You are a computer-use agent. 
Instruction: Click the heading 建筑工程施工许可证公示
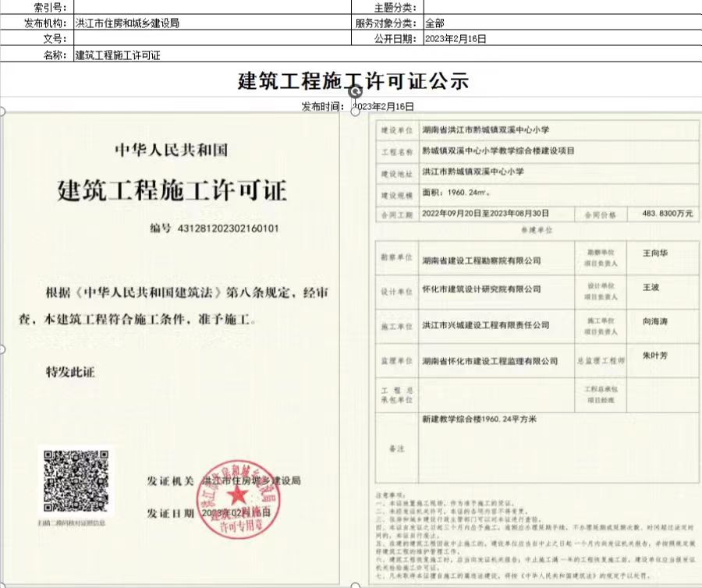(x=353, y=81)
